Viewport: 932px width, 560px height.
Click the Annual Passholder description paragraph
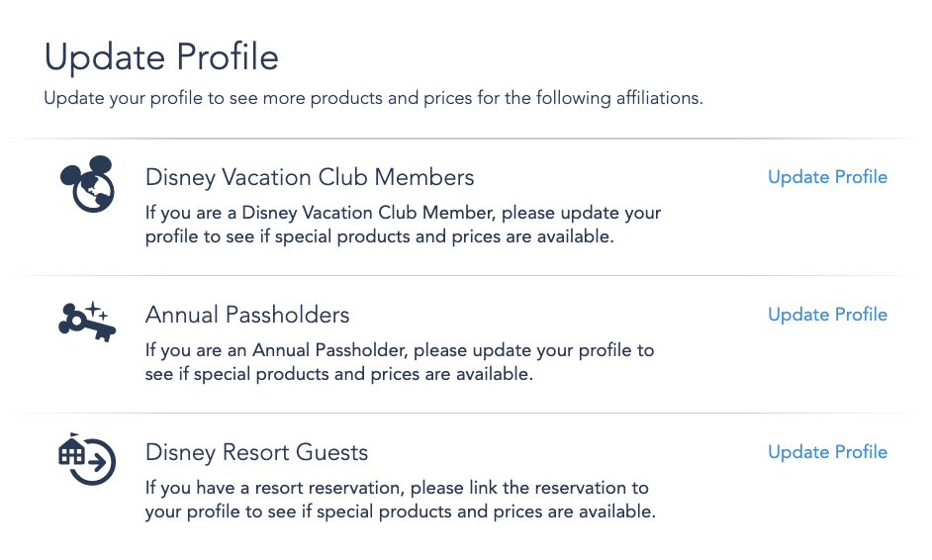pyautogui.click(x=400, y=362)
